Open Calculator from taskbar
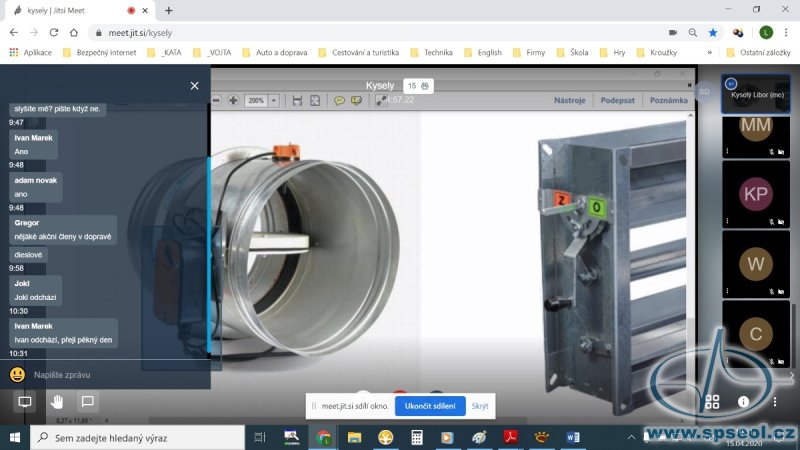800x450 pixels. [x=417, y=437]
